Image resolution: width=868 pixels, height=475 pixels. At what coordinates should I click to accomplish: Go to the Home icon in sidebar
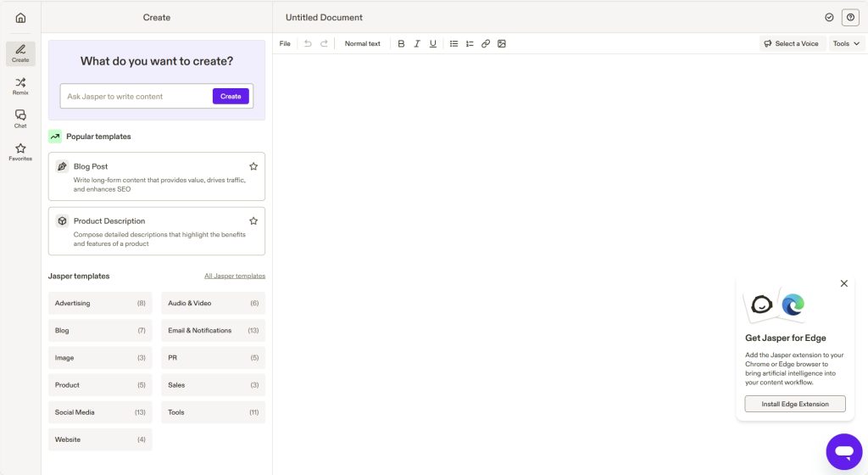[x=20, y=18]
